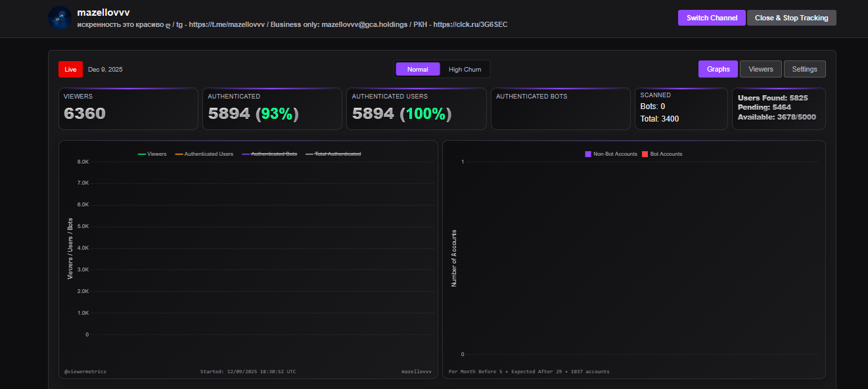Click Pending: 5464 text
868x389 pixels.
[x=764, y=107]
